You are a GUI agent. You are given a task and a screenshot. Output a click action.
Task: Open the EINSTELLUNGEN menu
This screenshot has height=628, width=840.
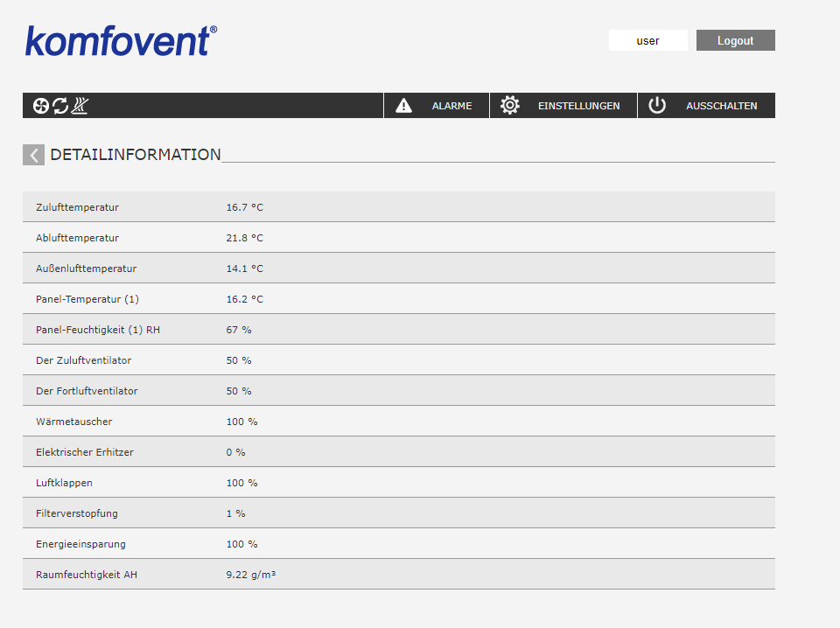point(563,106)
